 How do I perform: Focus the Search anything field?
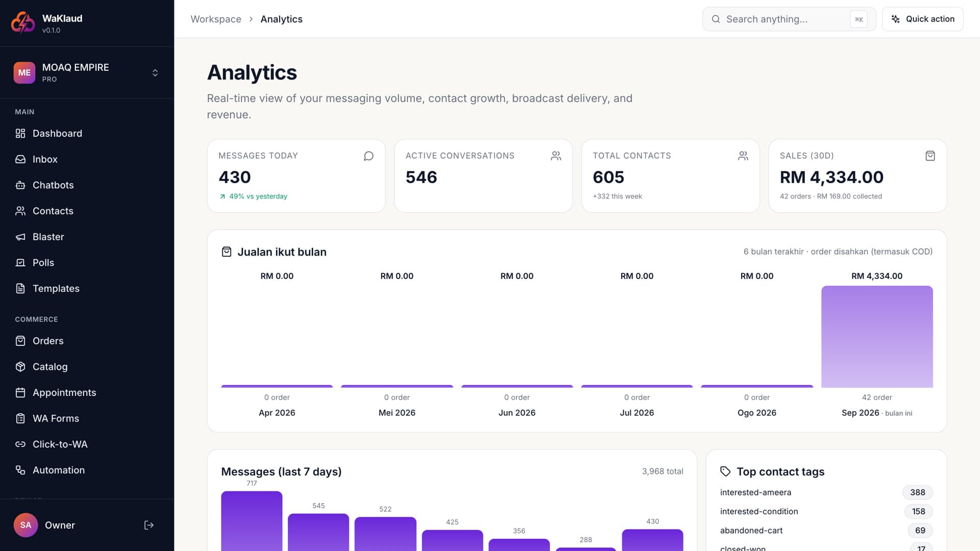[789, 19]
